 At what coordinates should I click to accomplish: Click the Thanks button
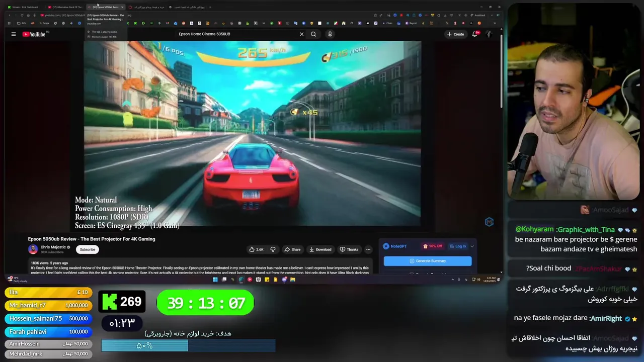coord(349,249)
